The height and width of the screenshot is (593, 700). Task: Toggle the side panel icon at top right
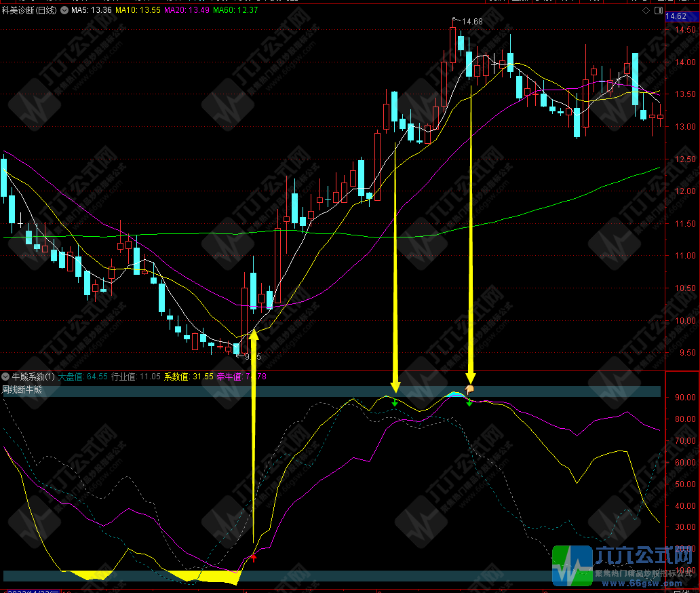(x=659, y=10)
